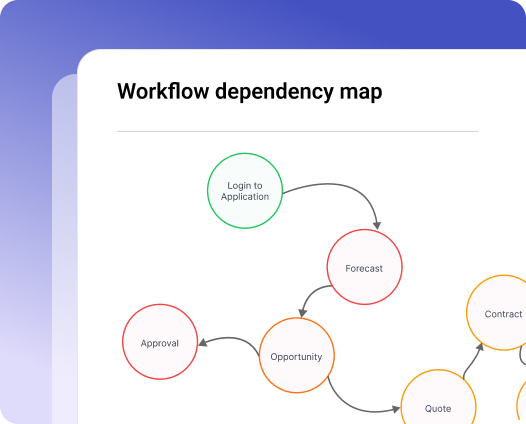Open the Approval workflow node
526x424 pixels.
[x=160, y=342]
